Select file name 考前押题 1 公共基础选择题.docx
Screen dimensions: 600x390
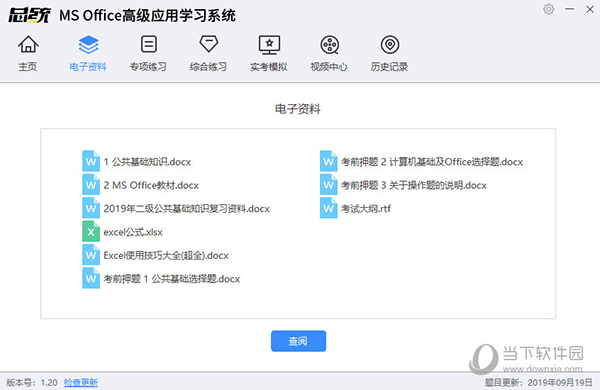tap(172, 279)
